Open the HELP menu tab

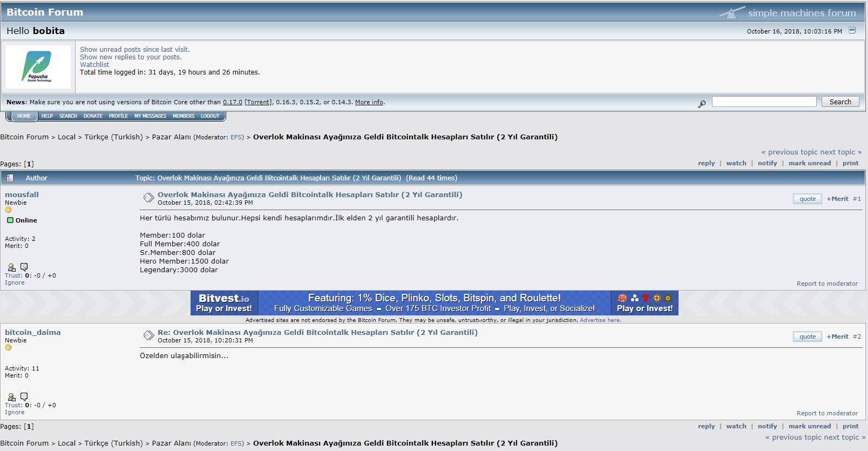click(x=47, y=116)
